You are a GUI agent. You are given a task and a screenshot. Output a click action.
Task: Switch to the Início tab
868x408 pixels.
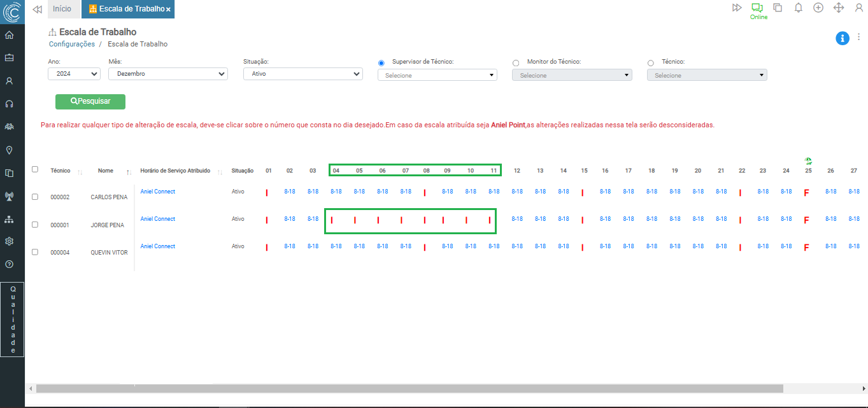point(62,9)
